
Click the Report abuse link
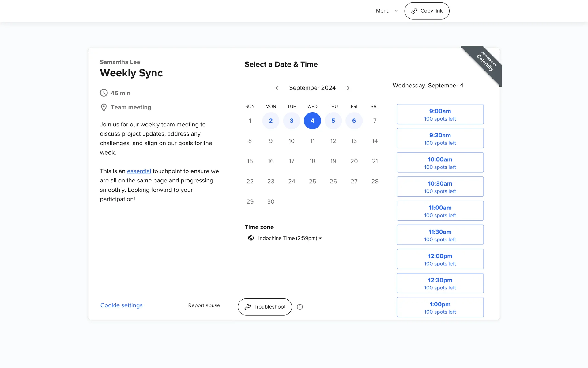tap(204, 305)
